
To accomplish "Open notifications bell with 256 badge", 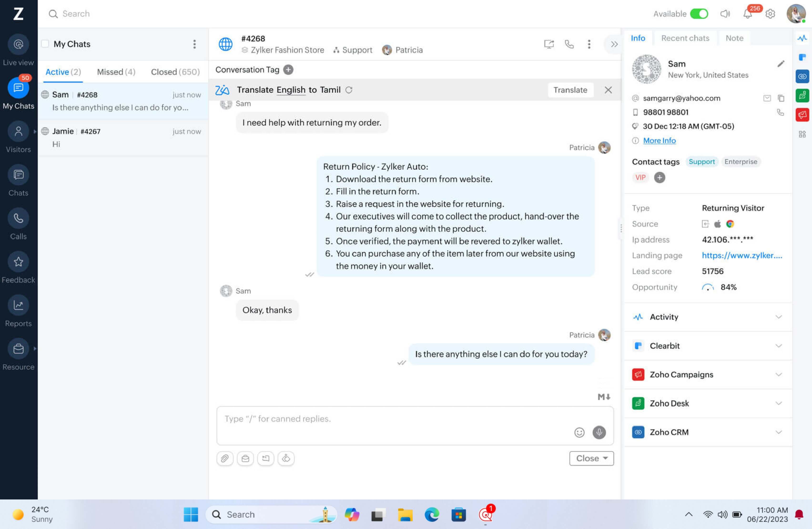I will coord(747,14).
